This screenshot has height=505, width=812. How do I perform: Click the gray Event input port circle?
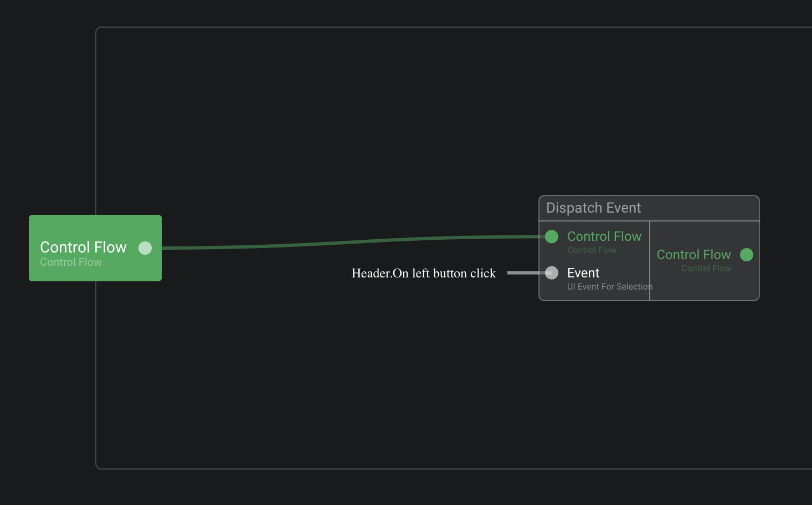pos(552,273)
